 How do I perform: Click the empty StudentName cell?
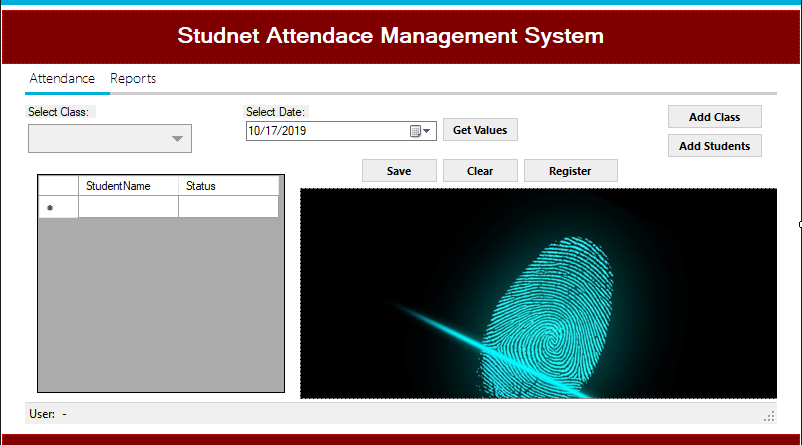tap(128, 207)
